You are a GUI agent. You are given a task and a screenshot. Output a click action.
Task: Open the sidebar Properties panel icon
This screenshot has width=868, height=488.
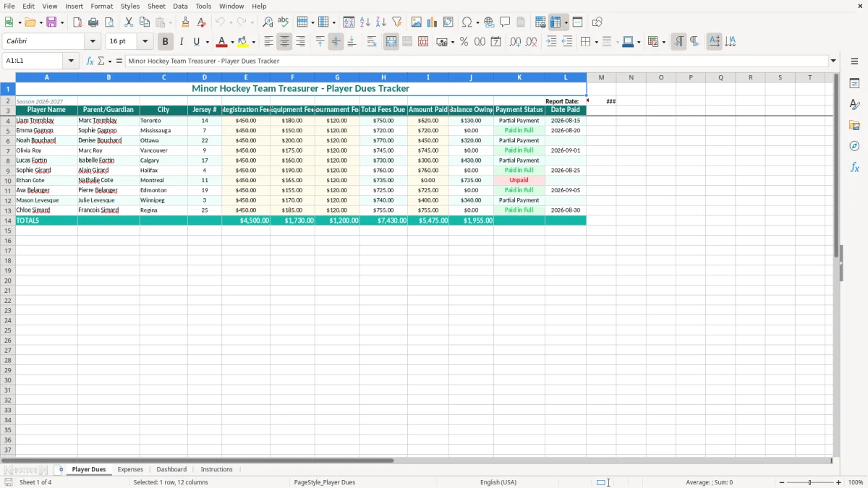[854, 84]
